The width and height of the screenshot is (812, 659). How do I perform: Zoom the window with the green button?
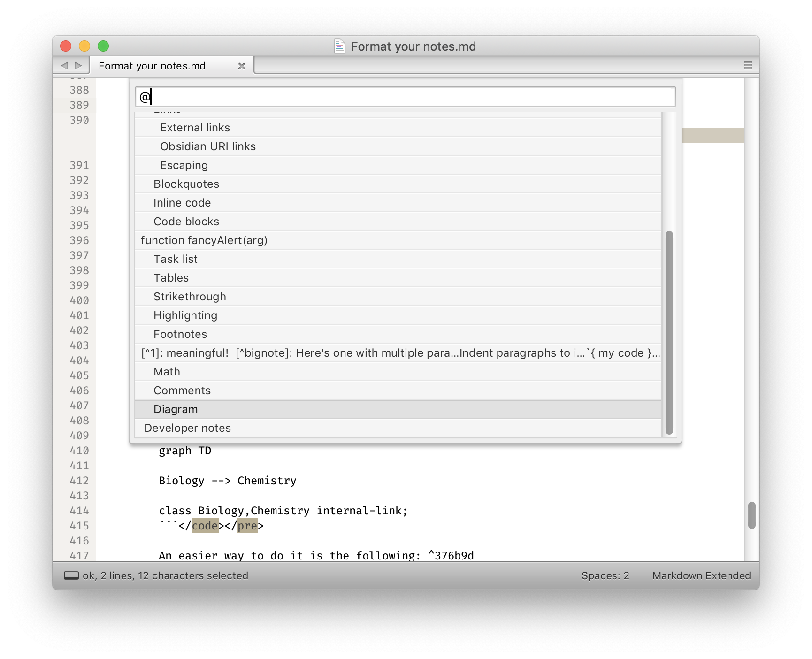pos(103,46)
